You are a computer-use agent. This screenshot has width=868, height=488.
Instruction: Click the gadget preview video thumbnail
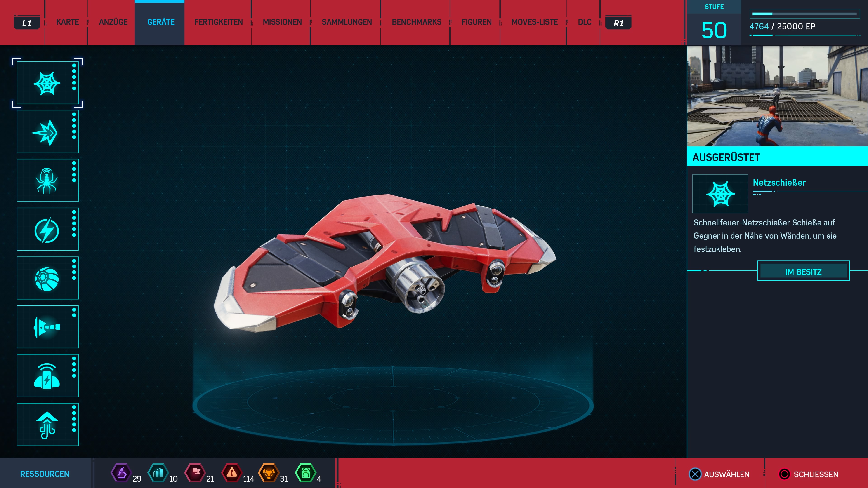click(777, 96)
